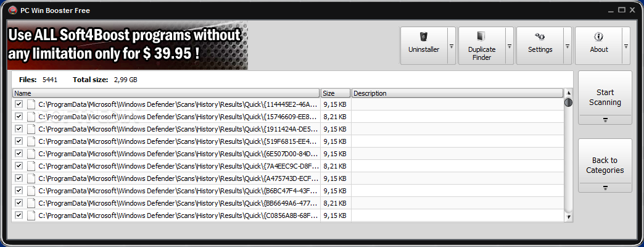Click file icon of the {114445E2-46A row
644x247 pixels.
pos(31,104)
